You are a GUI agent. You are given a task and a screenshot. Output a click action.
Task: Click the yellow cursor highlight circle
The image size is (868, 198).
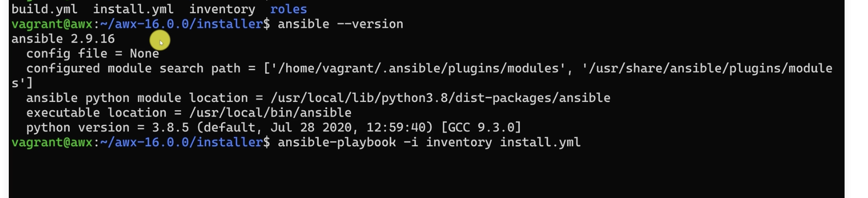pos(160,40)
